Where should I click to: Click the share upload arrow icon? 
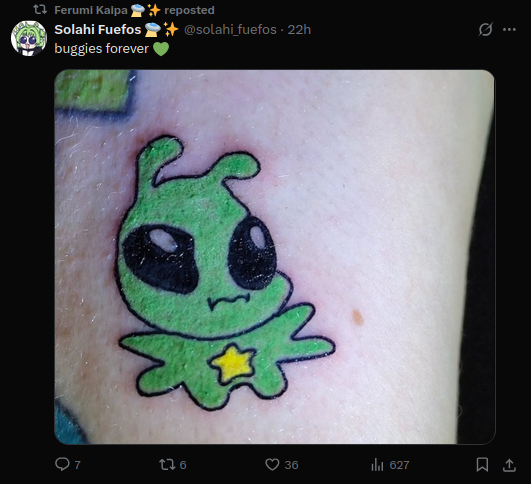click(x=509, y=465)
